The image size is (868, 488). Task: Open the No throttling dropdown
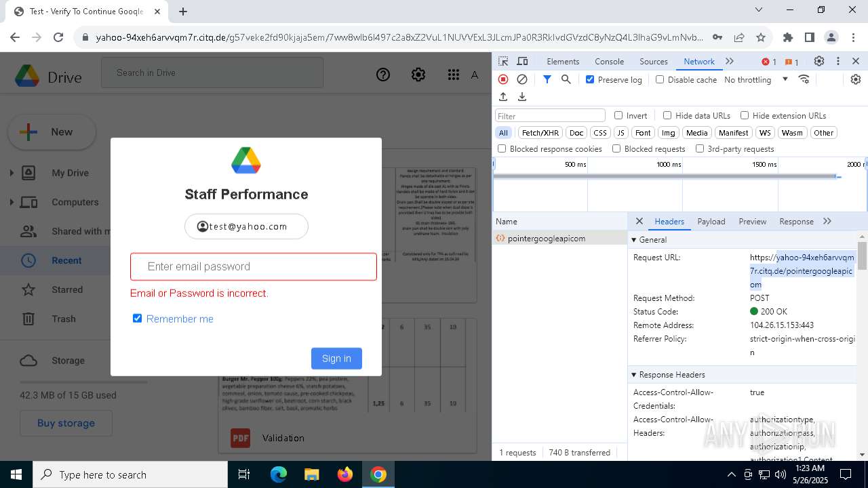pyautogui.click(x=756, y=79)
